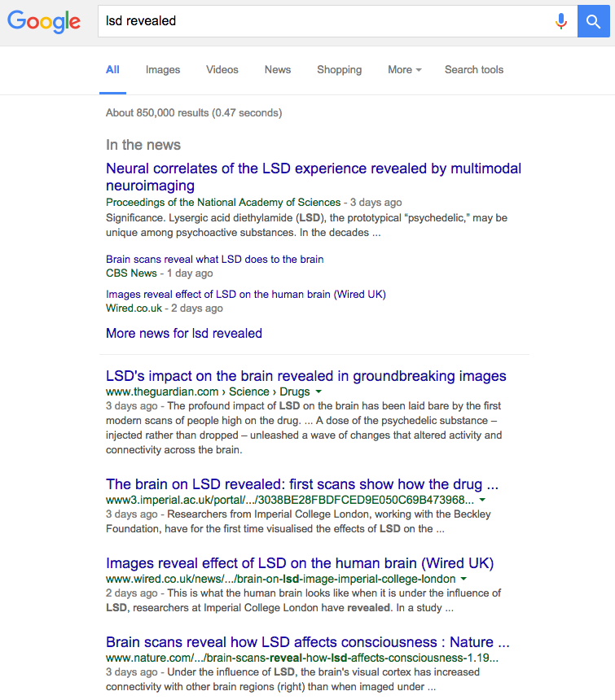Open the Shopping tab
The width and height of the screenshot is (615, 700).
[x=339, y=70]
